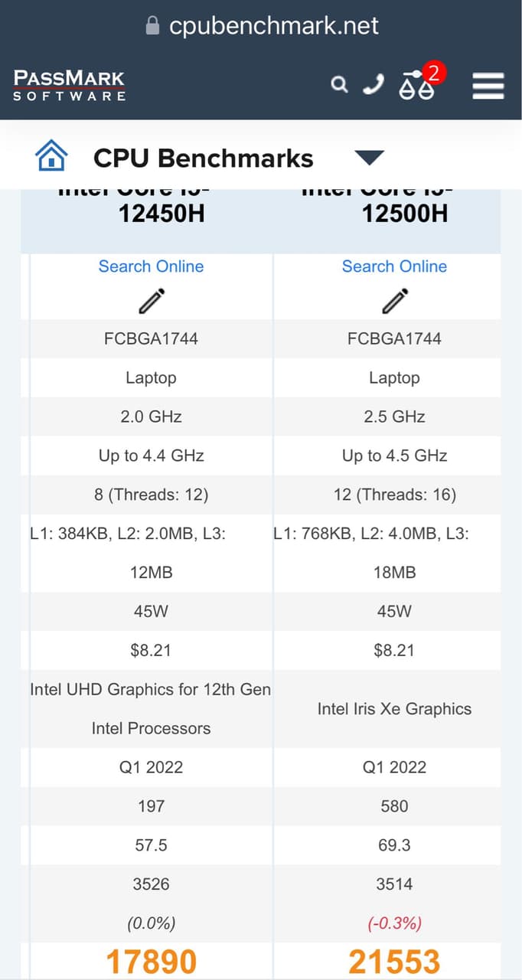Search Online for the i5-12450H
This screenshot has width=522, height=980.
[151, 266]
